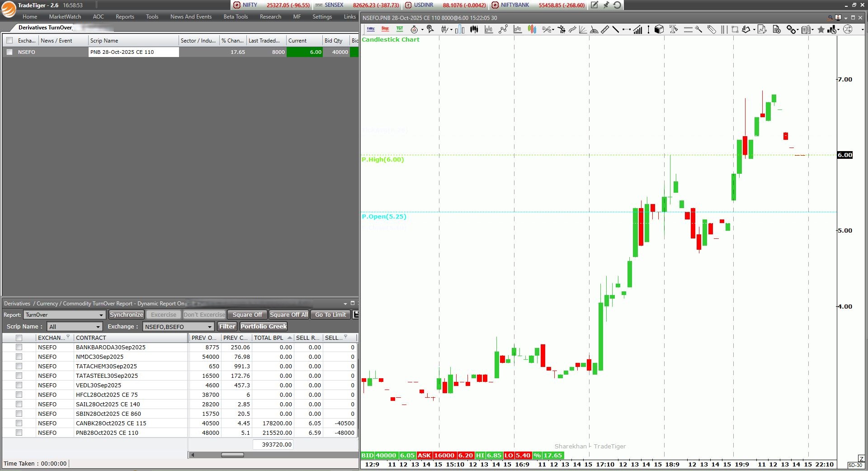Image resolution: width=868 pixels, height=471 pixels.
Task: Click the Stop loss marker icon
Action: click(385, 29)
